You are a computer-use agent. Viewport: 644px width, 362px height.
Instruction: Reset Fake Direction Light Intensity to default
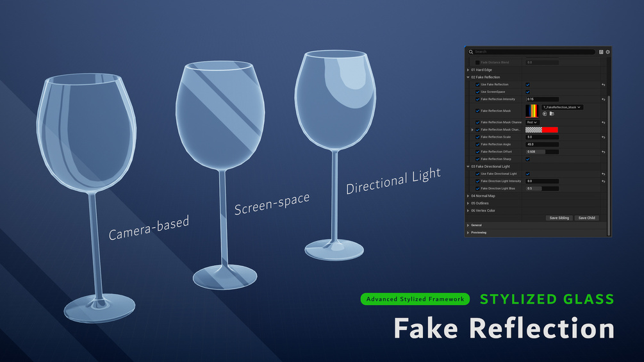tap(604, 181)
